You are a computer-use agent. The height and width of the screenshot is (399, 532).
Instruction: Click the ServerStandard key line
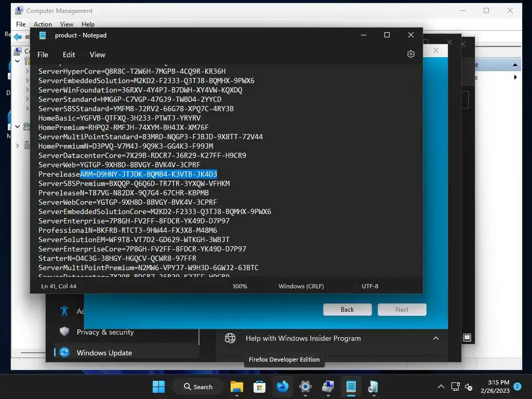129,99
